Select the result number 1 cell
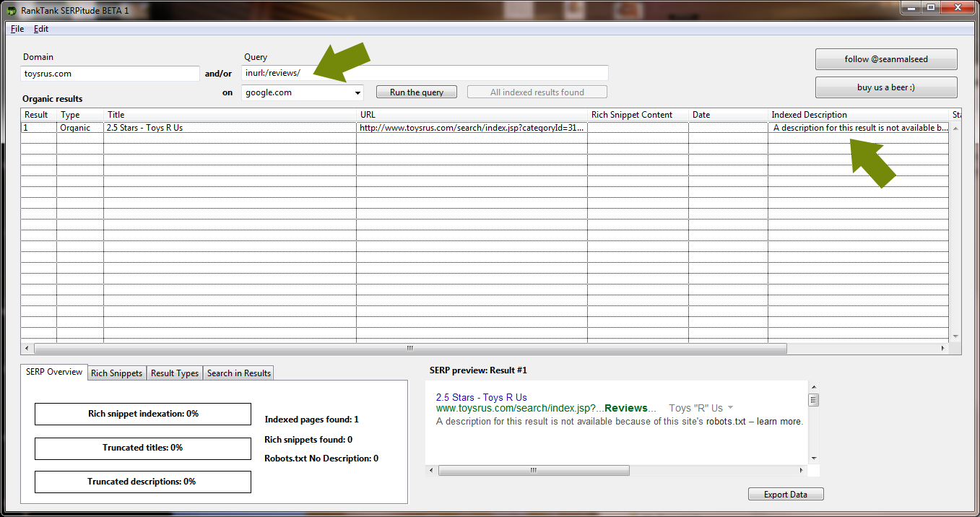 (39, 128)
